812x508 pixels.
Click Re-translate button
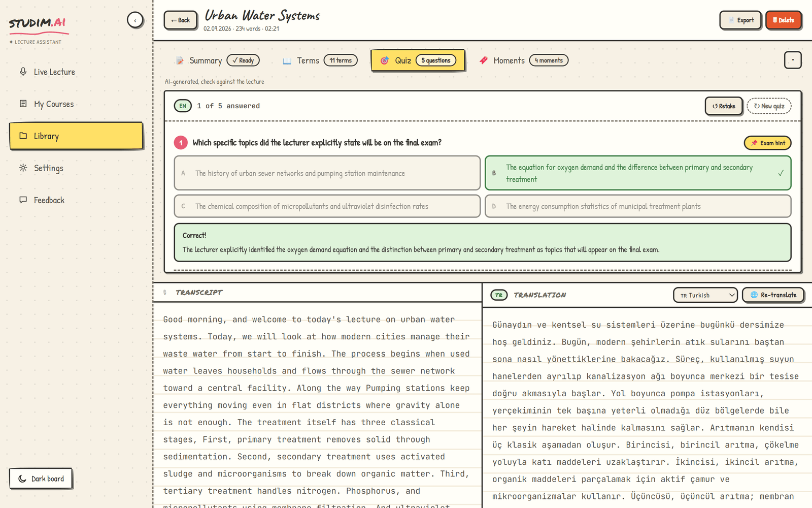(773, 295)
